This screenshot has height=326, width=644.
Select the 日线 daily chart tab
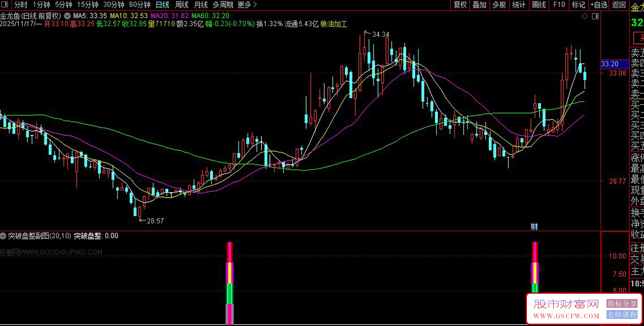pyautogui.click(x=162, y=5)
